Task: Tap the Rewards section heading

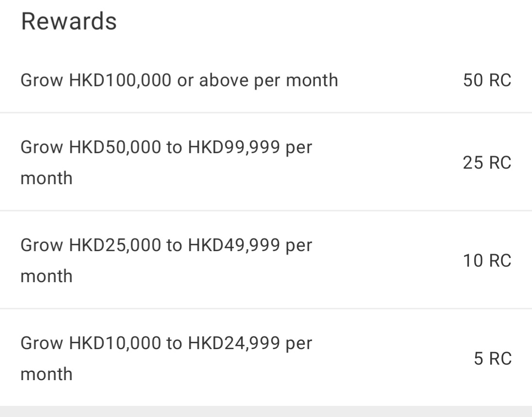Action: (69, 21)
